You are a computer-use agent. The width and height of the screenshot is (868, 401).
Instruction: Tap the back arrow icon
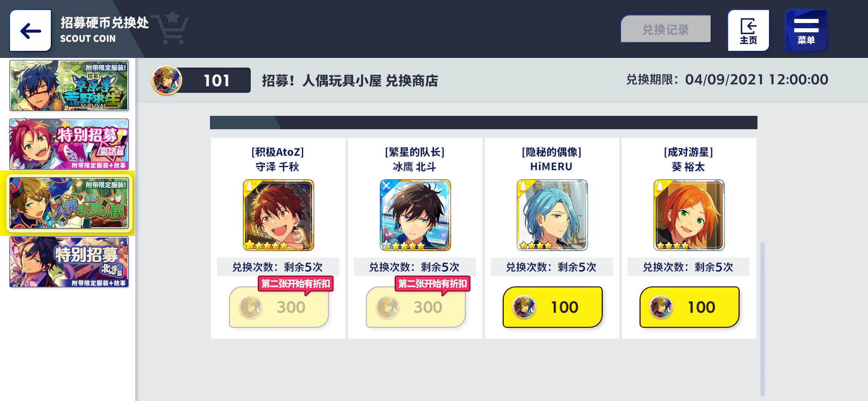[x=30, y=30]
